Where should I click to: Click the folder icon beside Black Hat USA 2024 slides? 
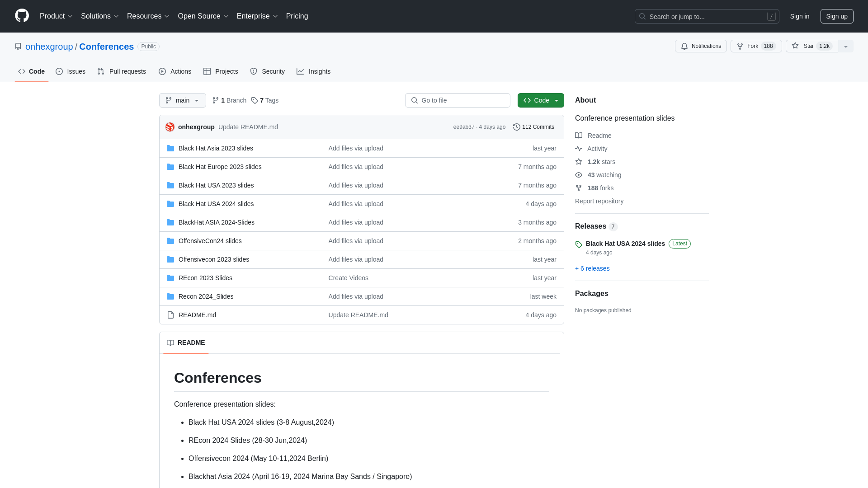coord(170,204)
